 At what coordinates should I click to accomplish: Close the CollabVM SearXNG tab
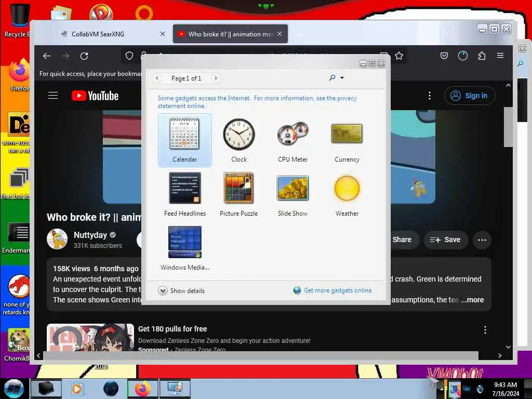(x=163, y=34)
